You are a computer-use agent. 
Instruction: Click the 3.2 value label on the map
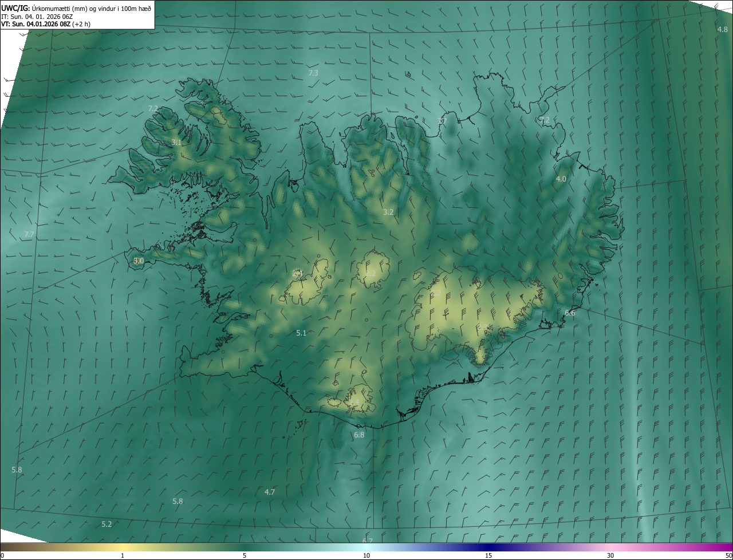click(388, 212)
